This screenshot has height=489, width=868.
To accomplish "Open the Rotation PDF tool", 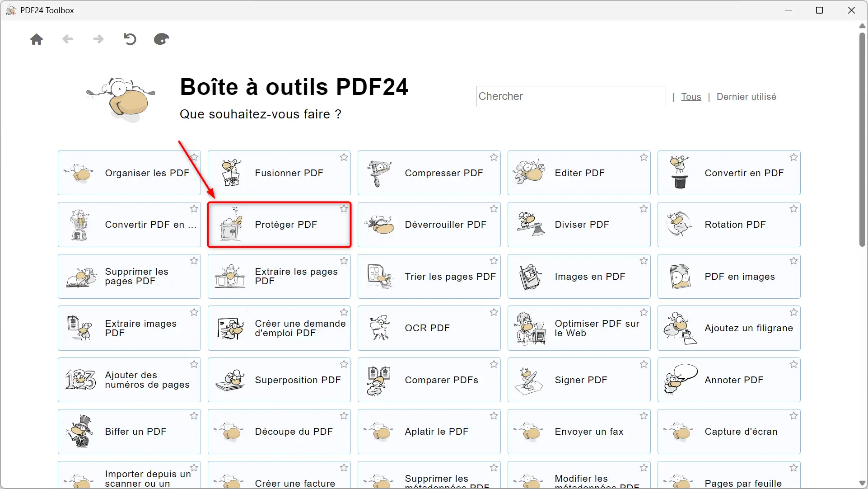I will click(729, 225).
